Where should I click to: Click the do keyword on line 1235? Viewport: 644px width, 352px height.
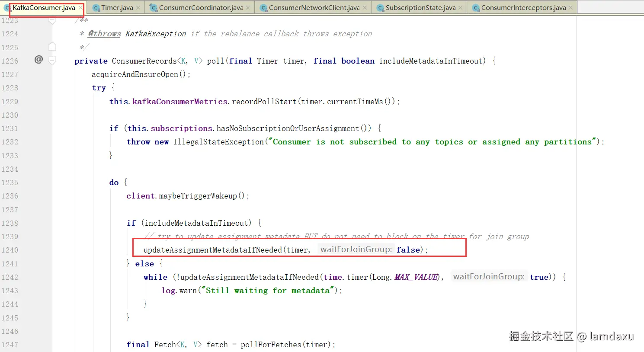coord(114,182)
